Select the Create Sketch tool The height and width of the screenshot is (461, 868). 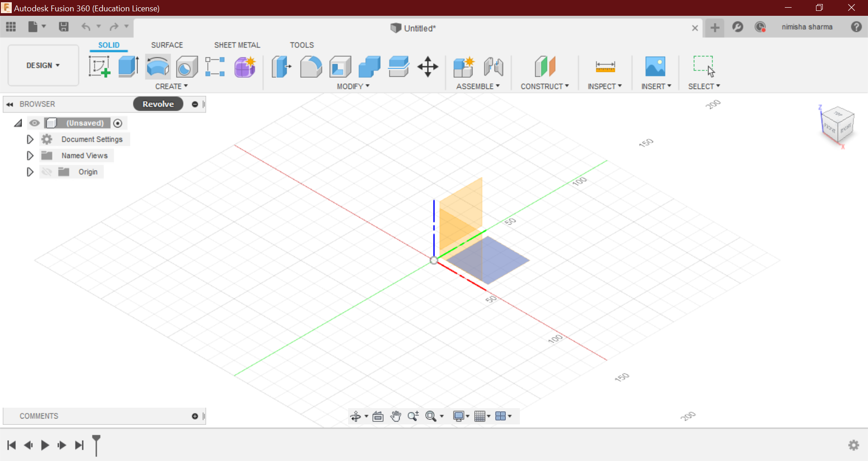[99, 66]
